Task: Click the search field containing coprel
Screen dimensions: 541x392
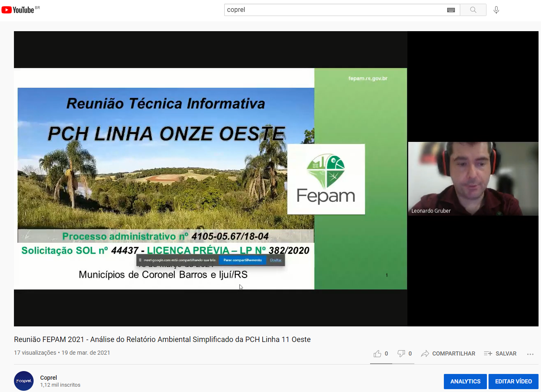Action: coord(334,10)
